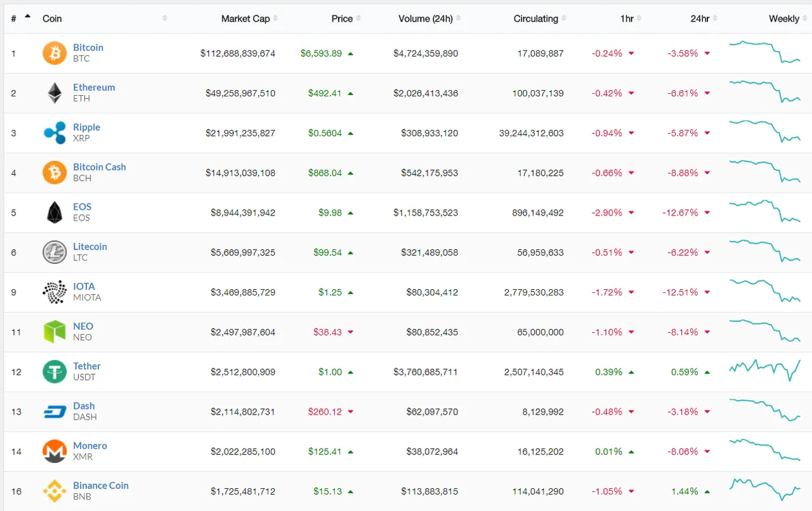Image resolution: width=812 pixels, height=511 pixels.
Task: Click the NEO green logo icon
Action: [x=55, y=332]
